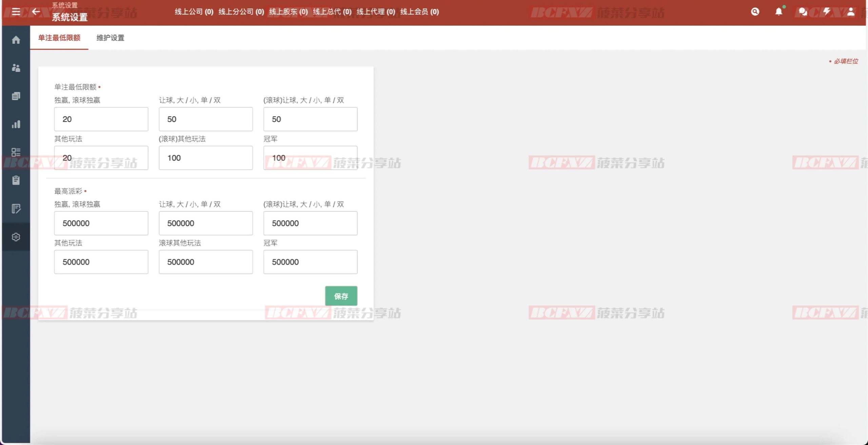Click the 滚球其他玩法 maximum payout field
The image size is (868, 445).
(205, 262)
